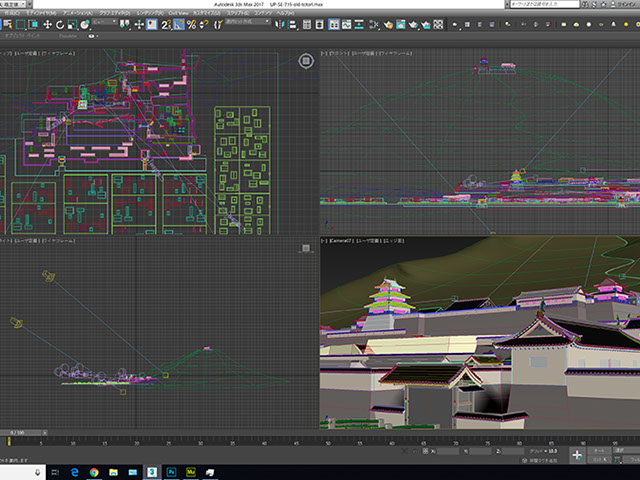Image resolution: width=640 pixels, height=480 pixels.
Task: Click the Set Key button
Action: point(601,459)
